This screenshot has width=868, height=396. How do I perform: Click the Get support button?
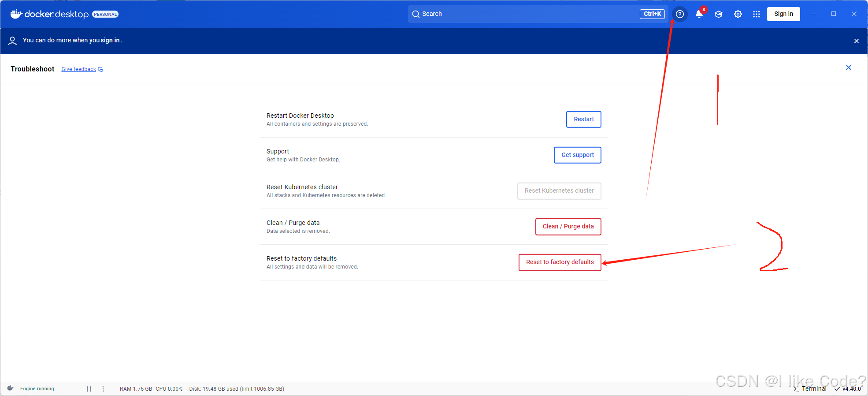578,155
